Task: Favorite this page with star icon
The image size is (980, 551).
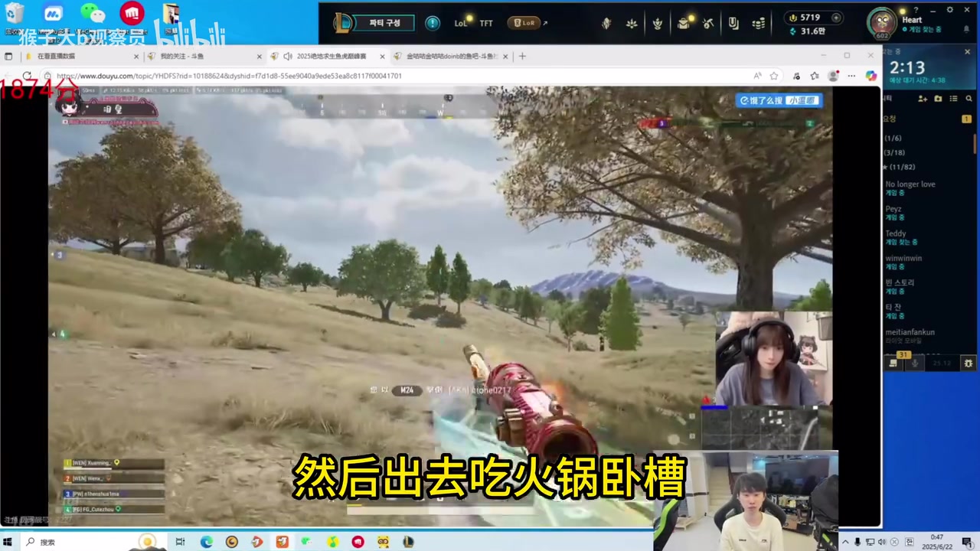Action: 774,76
